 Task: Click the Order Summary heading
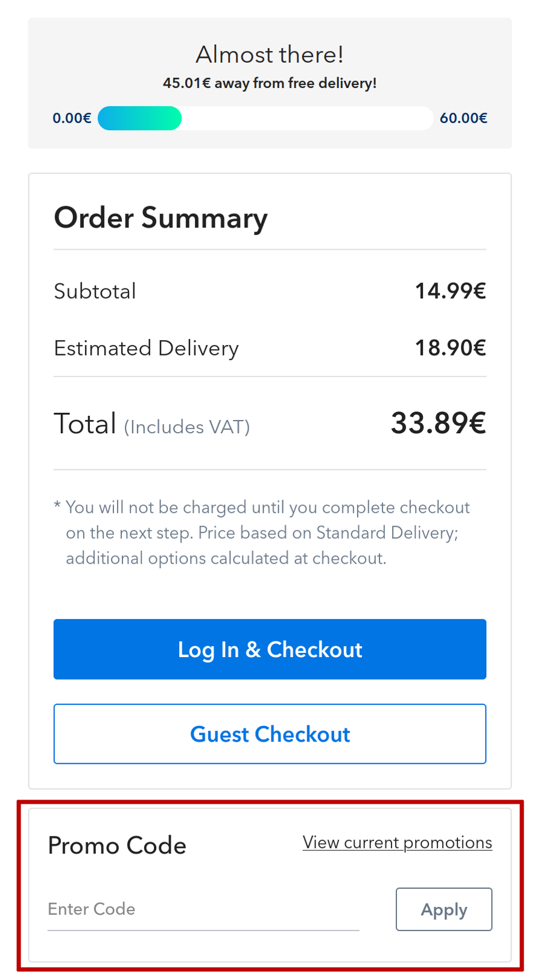(x=160, y=218)
